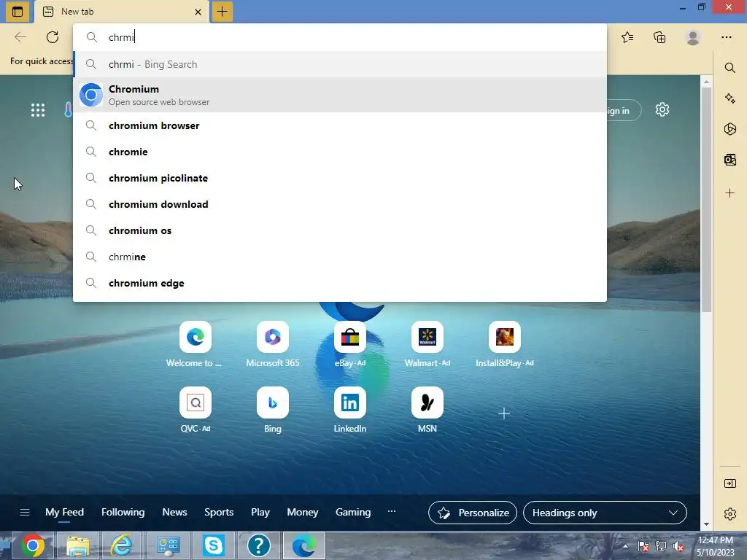
Task: Open LinkedIn quick link tile
Action: [349, 410]
